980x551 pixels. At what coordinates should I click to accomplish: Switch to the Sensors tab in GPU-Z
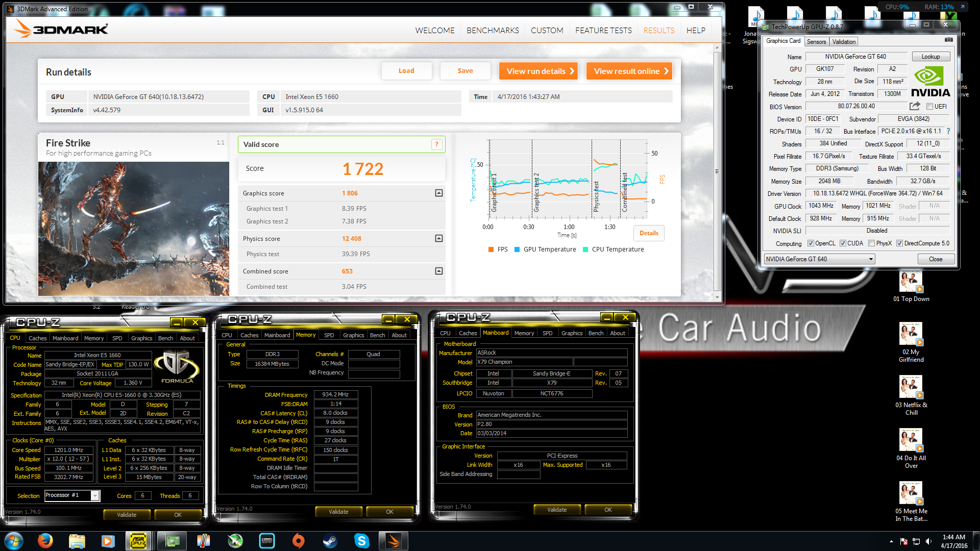point(816,42)
